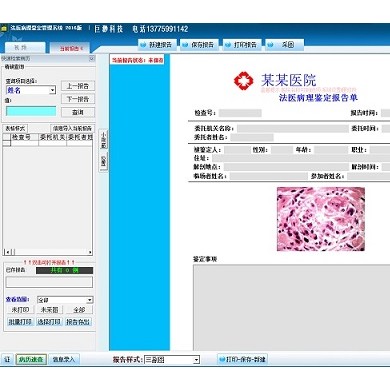Close the quick search side panel
The image size is (390, 390).
(92, 58)
